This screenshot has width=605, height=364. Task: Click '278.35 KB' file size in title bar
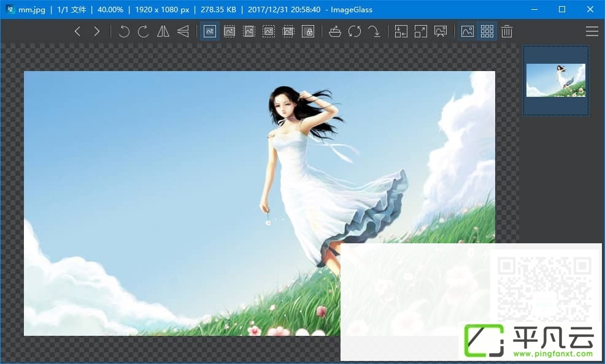pyautogui.click(x=218, y=10)
